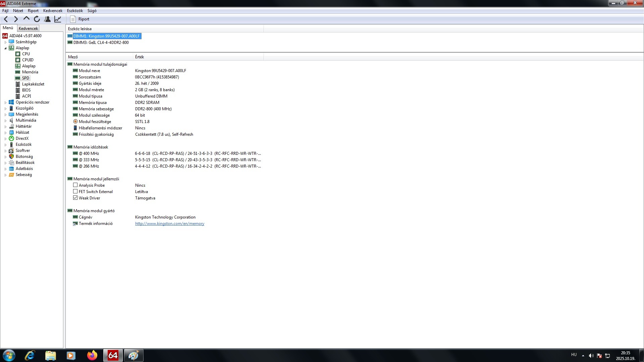Open the kingston.com memory link
The image size is (644, 362).
[x=169, y=224]
